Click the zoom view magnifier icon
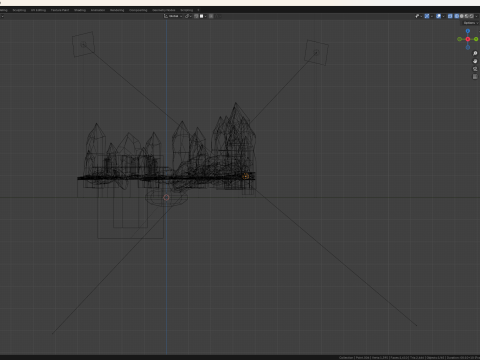The width and height of the screenshot is (480, 360). (x=475, y=53)
